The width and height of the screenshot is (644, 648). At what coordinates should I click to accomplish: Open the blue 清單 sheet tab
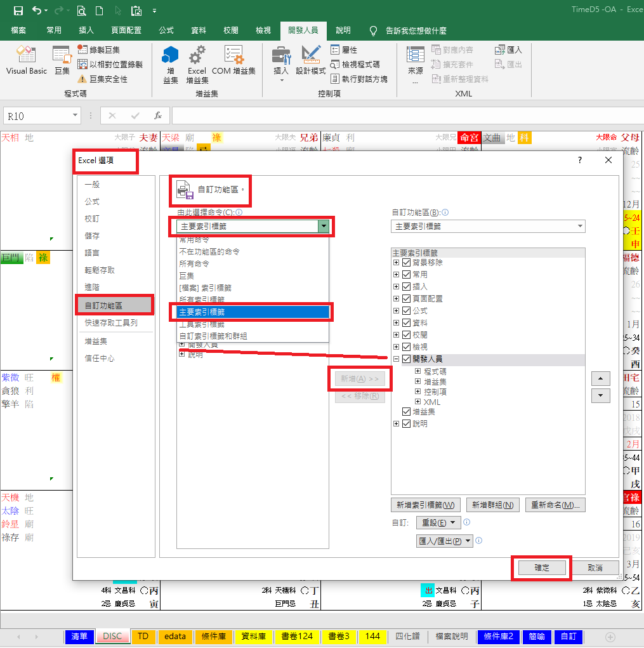pyautogui.click(x=79, y=637)
